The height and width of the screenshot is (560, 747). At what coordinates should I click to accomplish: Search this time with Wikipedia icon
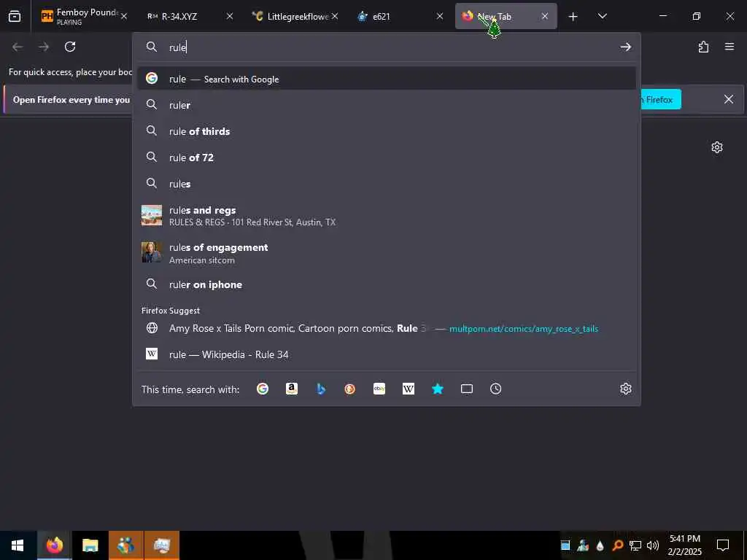click(409, 389)
